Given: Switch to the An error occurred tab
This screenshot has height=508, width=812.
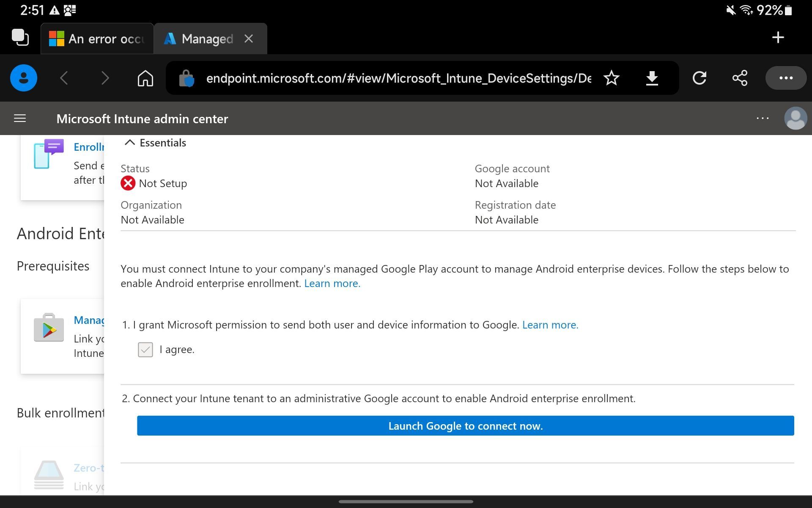Looking at the screenshot, I should (x=97, y=39).
